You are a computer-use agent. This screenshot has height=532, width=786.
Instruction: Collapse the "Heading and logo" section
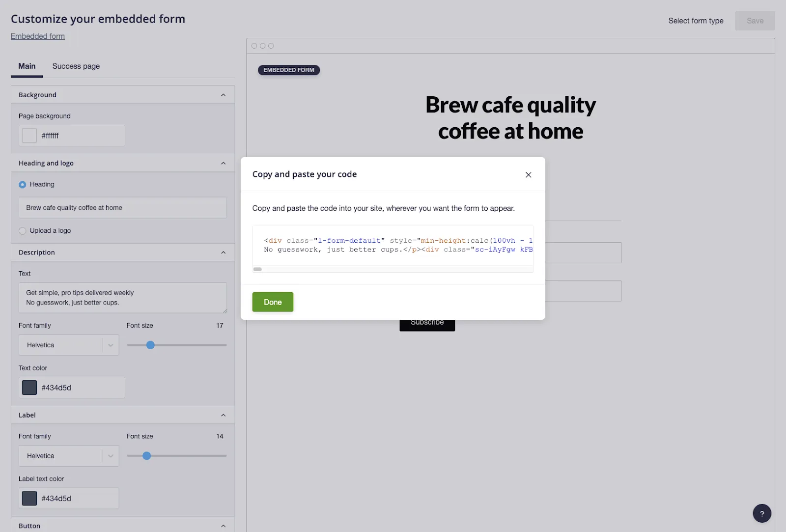224,163
